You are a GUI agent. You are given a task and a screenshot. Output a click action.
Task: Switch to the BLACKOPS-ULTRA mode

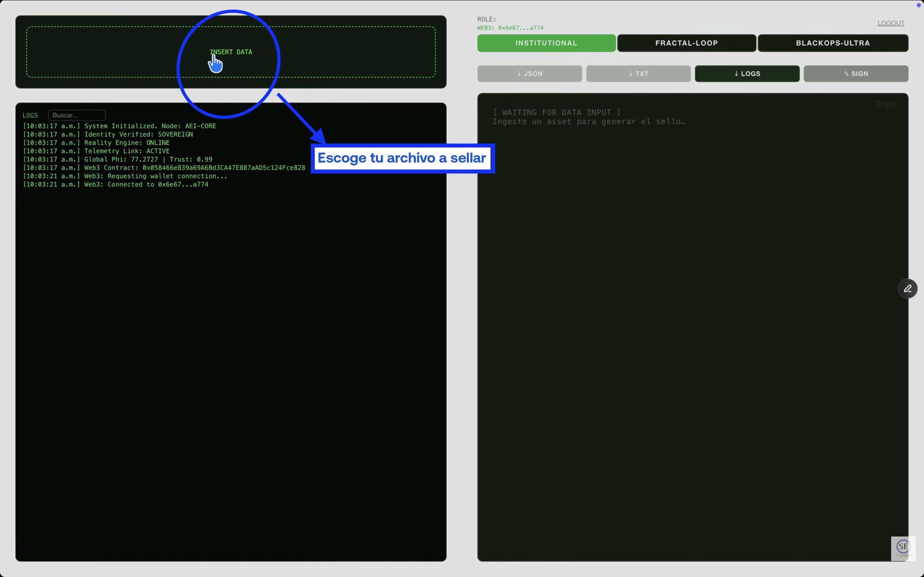click(833, 43)
